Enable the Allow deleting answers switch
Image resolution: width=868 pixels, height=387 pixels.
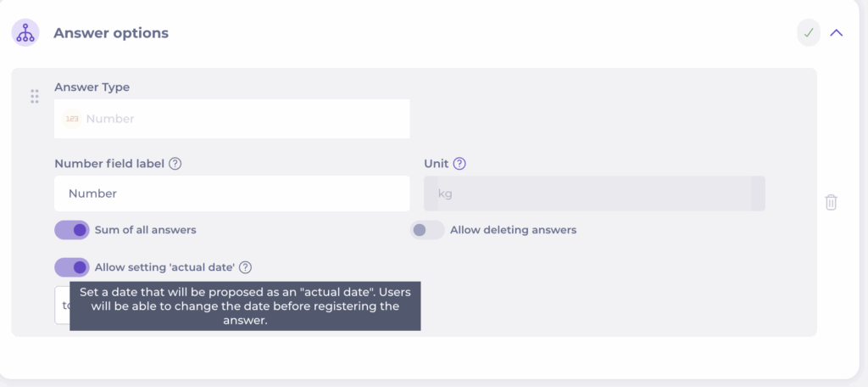click(427, 230)
